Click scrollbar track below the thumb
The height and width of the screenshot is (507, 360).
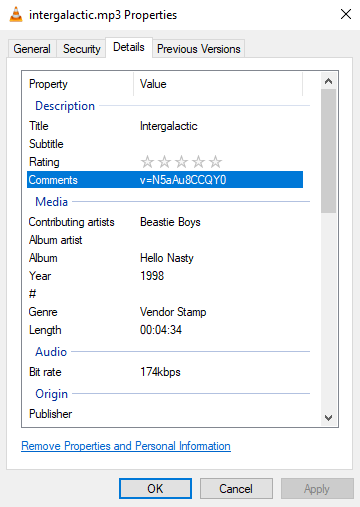point(328,311)
